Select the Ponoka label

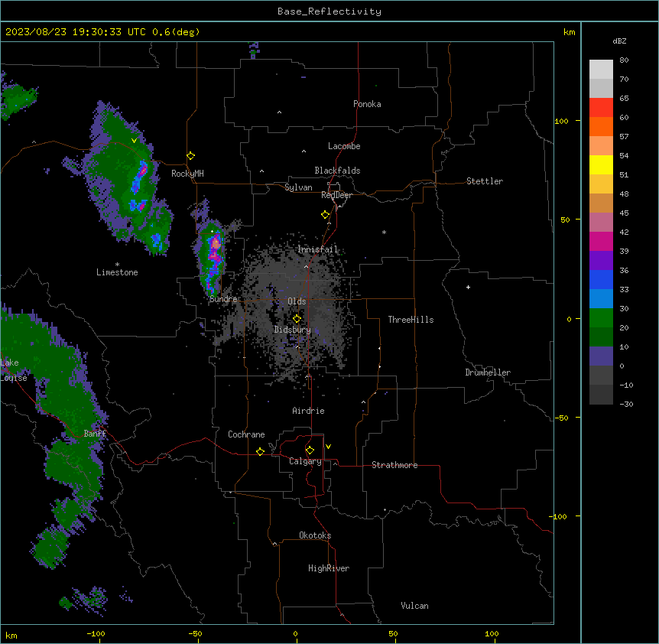367,104
